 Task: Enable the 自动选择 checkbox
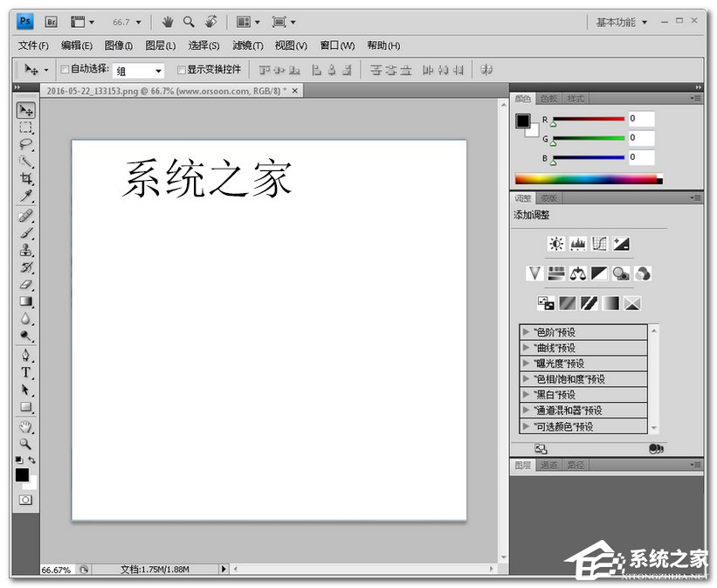click(x=64, y=69)
